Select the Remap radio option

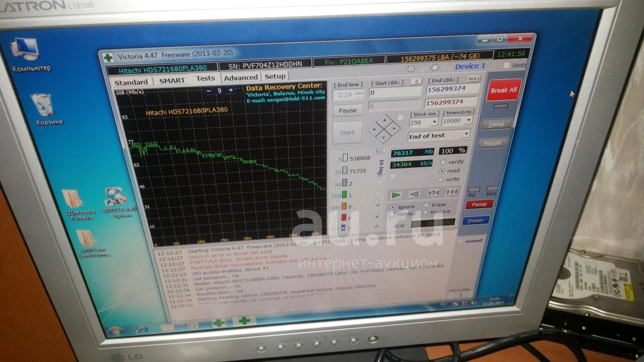392,214
